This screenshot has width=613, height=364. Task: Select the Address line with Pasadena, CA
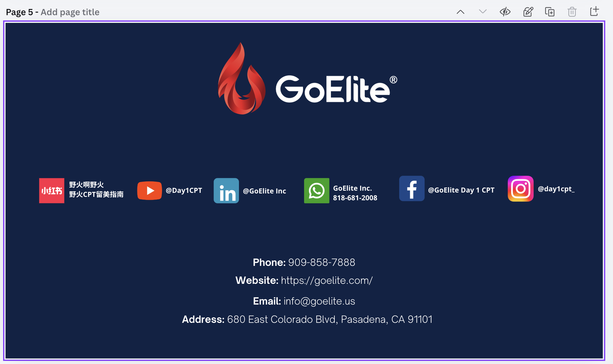pyautogui.click(x=307, y=319)
